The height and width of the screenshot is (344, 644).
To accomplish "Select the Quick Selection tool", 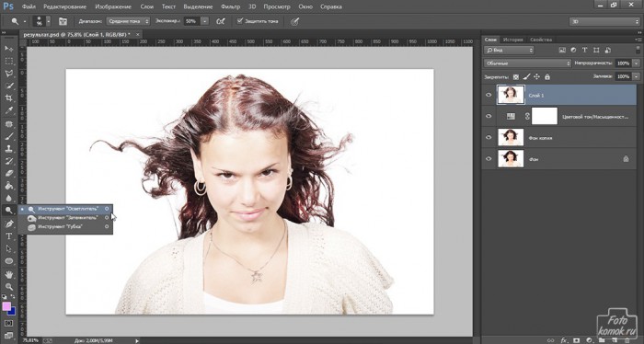I will [x=8, y=86].
